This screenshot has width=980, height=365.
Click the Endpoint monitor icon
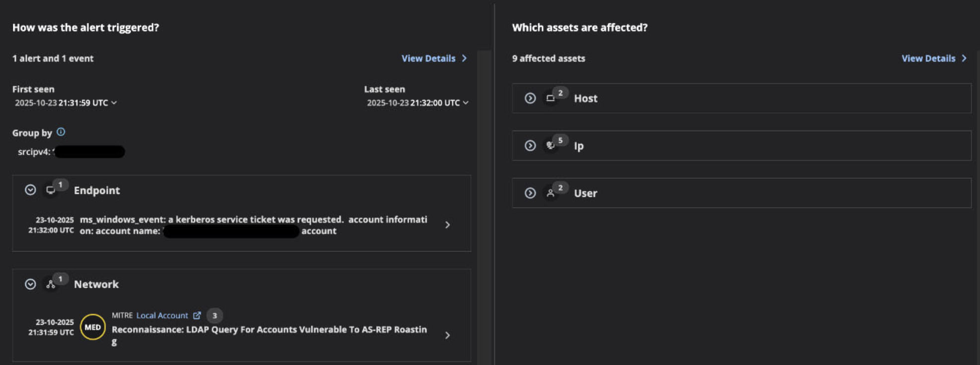point(51,190)
